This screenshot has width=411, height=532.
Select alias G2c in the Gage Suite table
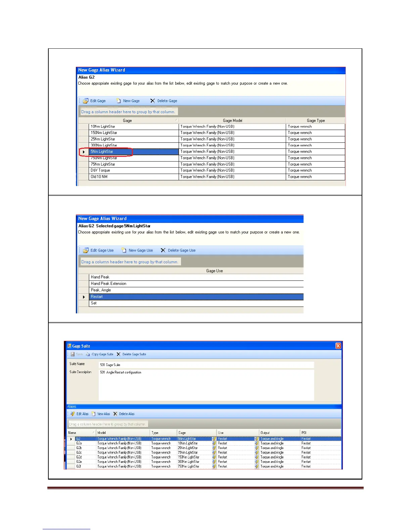[x=79, y=452]
